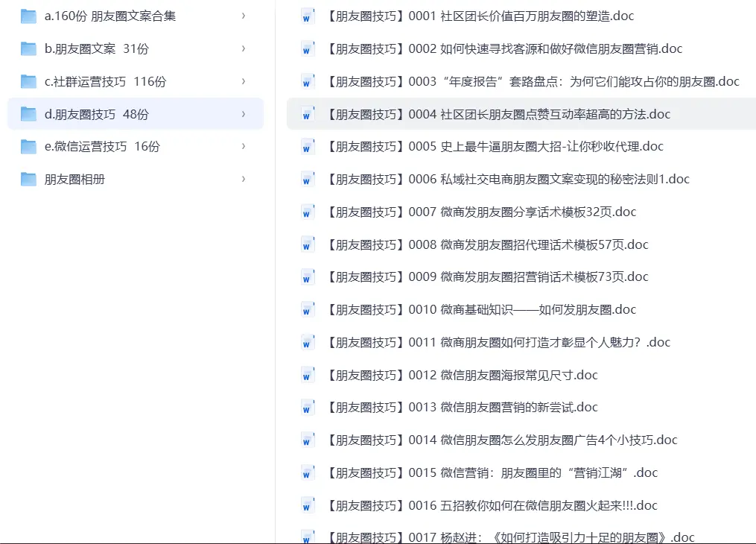Screen dimensions: 756x544
Task: Select file 0014 微信朋友圈怎么发朋友圈广告4个小技巧.doc
Action: (x=521, y=440)
